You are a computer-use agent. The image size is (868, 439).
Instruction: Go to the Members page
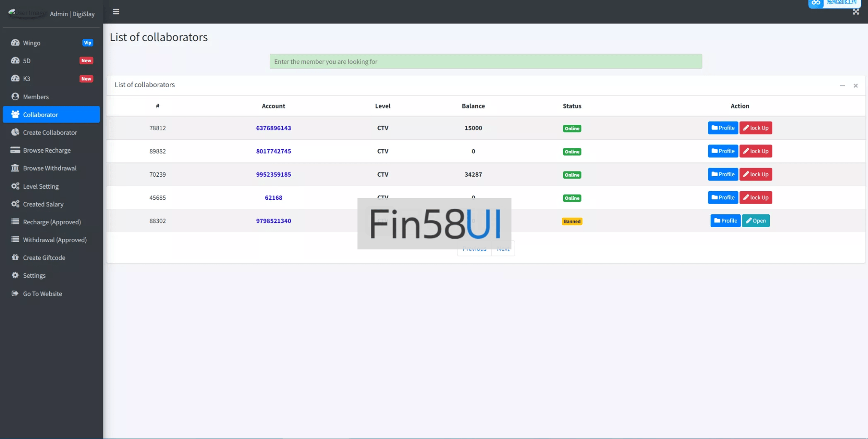tap(36, 97)
